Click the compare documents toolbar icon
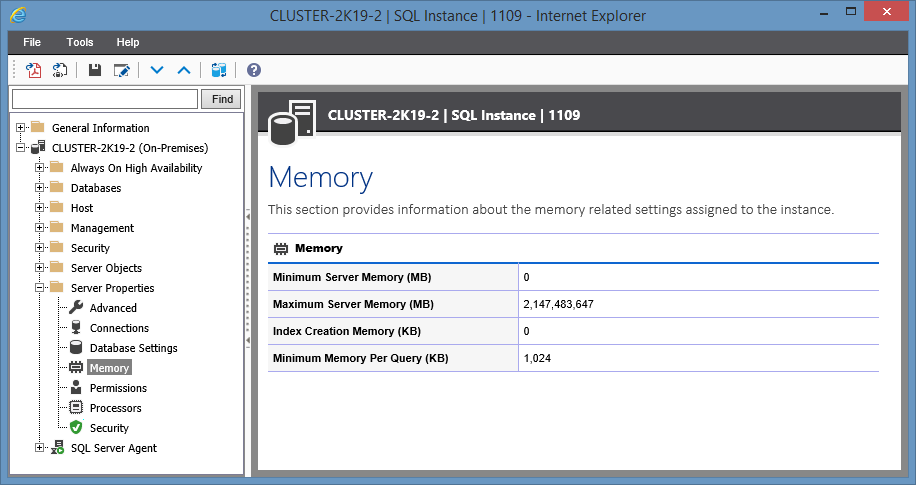The width and height of the screenshot is (916, 485). [x=218, y=70]
